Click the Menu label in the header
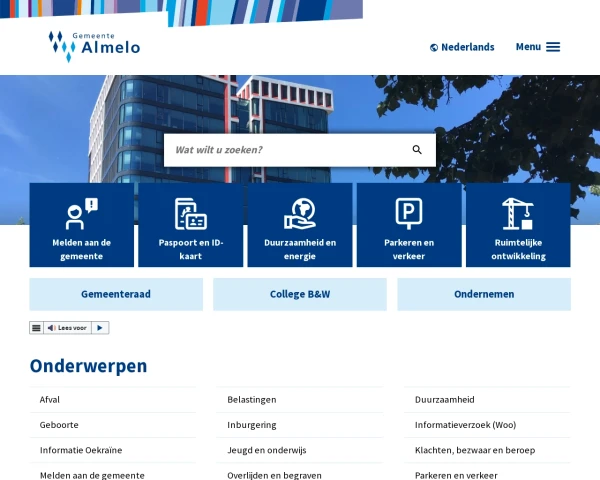 528,47
